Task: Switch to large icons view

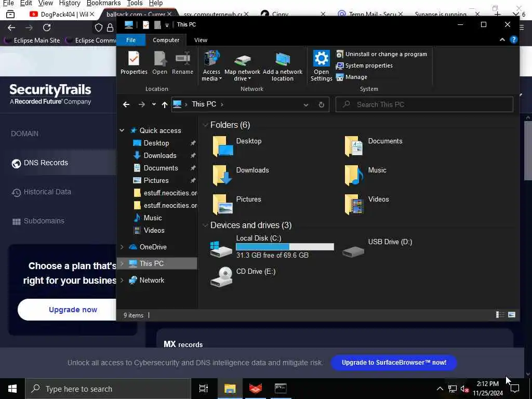Action: tap(512, 315)
